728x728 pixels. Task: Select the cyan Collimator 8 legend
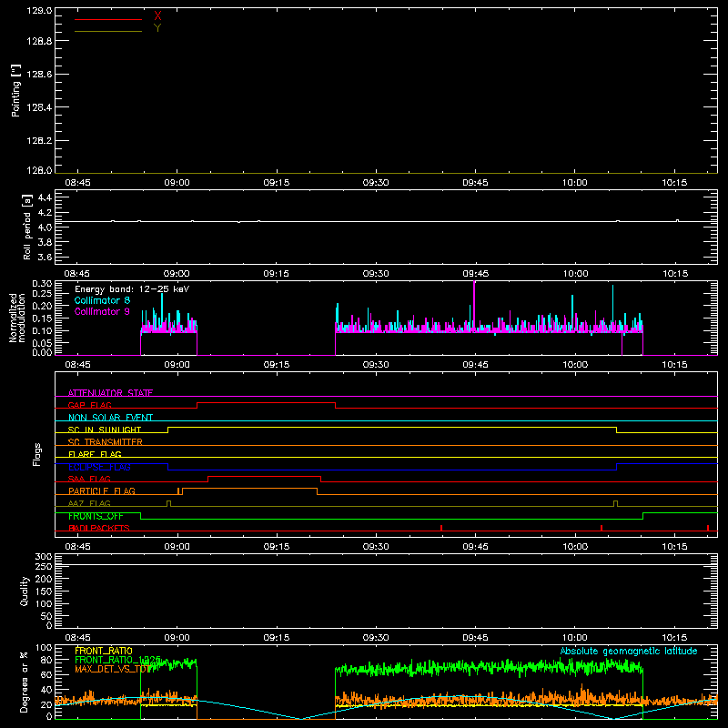point(102,300)
